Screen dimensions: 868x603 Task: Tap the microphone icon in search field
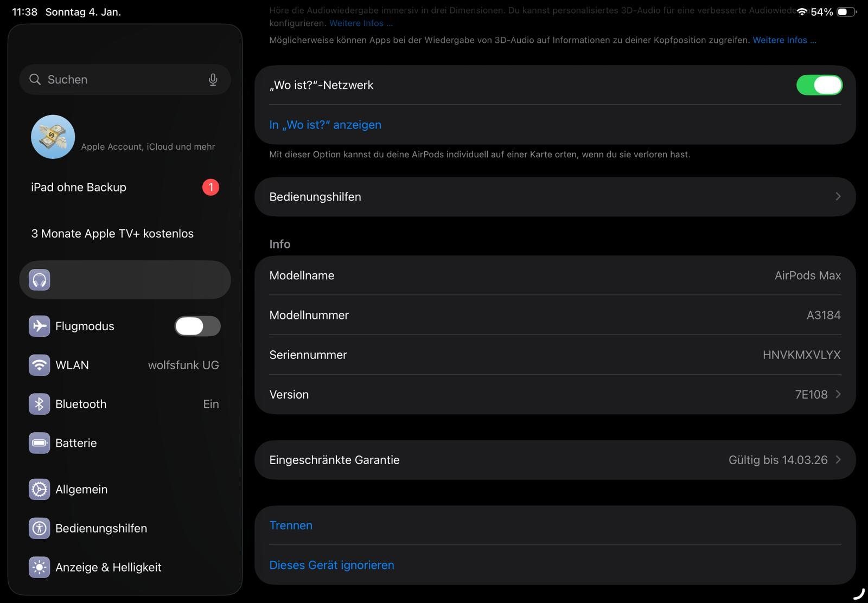(213, 80)
